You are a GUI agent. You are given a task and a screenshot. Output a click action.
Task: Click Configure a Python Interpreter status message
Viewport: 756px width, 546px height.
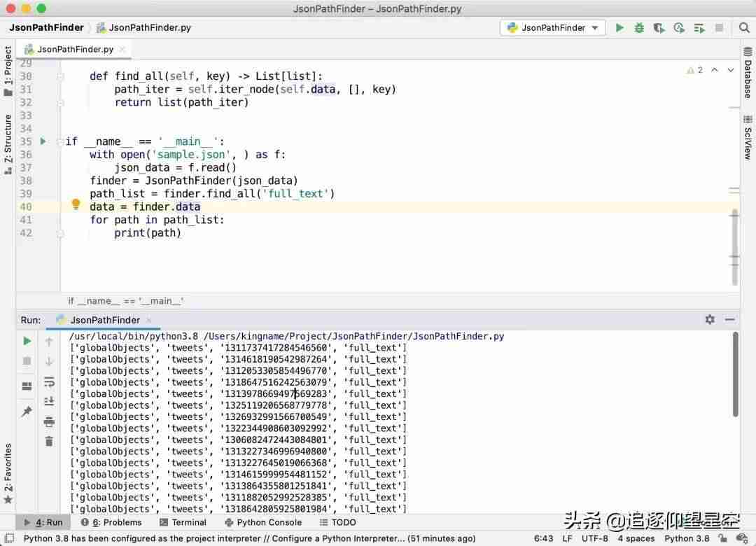coord(249,538)
